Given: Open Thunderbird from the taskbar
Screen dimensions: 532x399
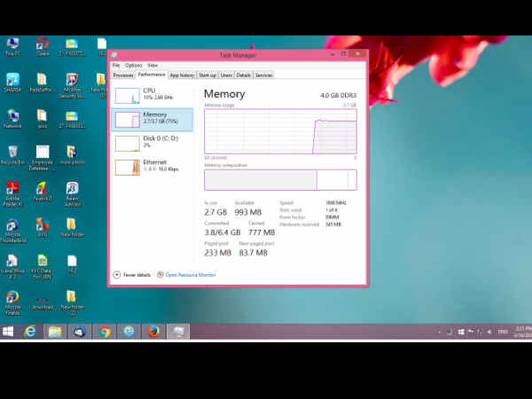Looking at the screenshot, I should 80,332.
